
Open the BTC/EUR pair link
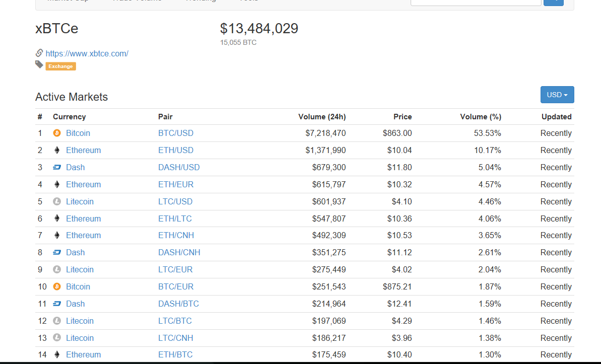tap(176, 286)
